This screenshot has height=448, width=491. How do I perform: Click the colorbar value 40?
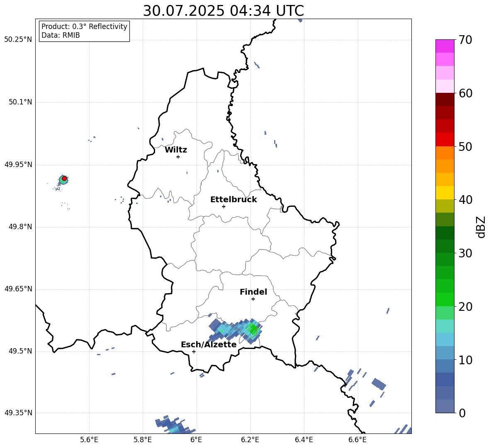coord(466,200)
